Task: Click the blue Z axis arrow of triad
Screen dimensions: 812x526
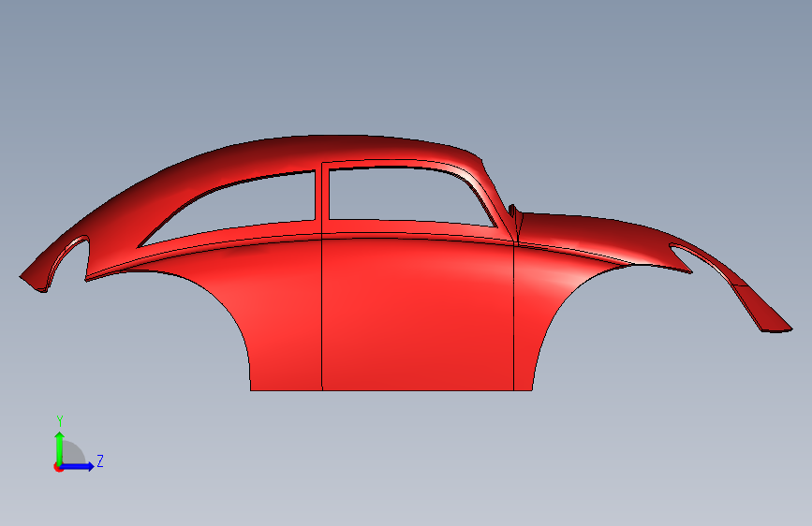Action: (x=78, y=466)
